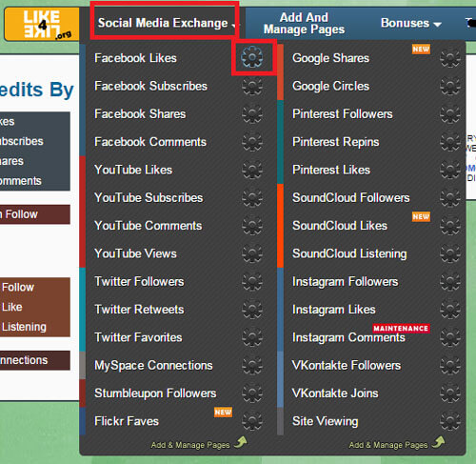Click the gear icon for Pinterest Repins
Image resolution: width=476 pixels, height=464 pixels.
click(x=450, y=142)
